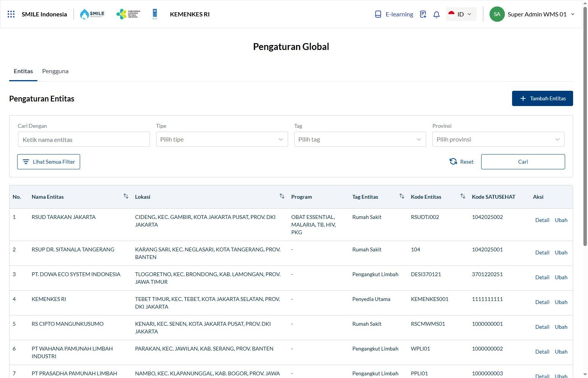Open the Pilih provinsi dropdown
Image resolution: width=588 pixels, height=378 pixels.
tap(498, 139)
